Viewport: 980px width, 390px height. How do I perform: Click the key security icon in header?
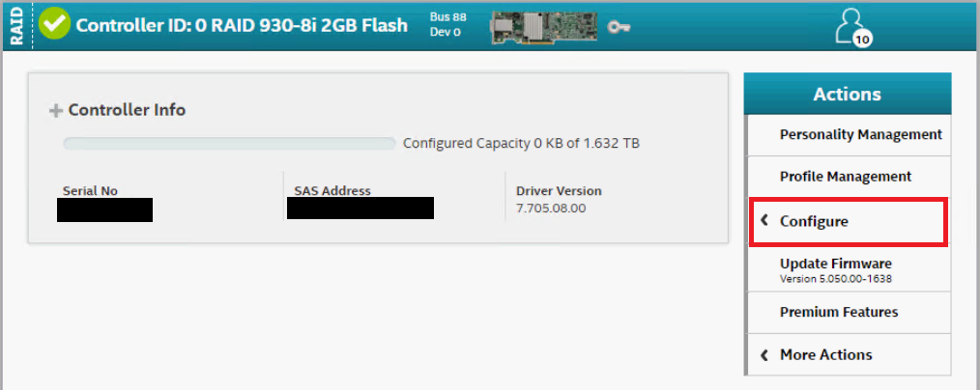(620, 26)
